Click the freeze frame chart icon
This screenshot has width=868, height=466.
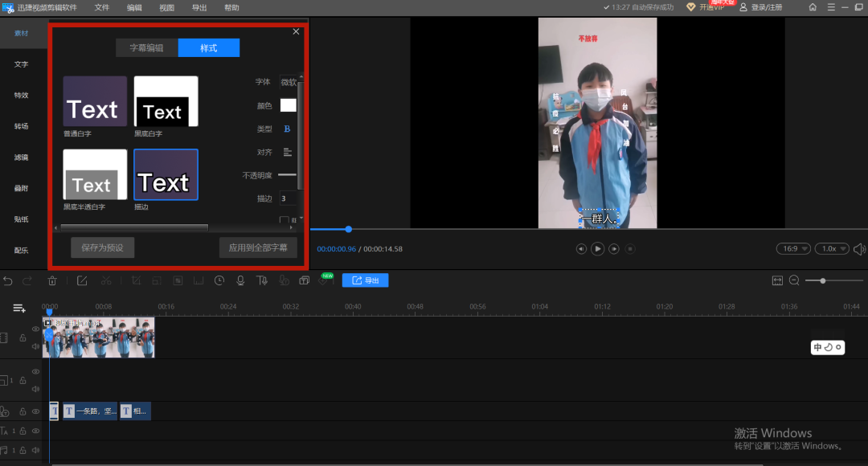point(199,280)
